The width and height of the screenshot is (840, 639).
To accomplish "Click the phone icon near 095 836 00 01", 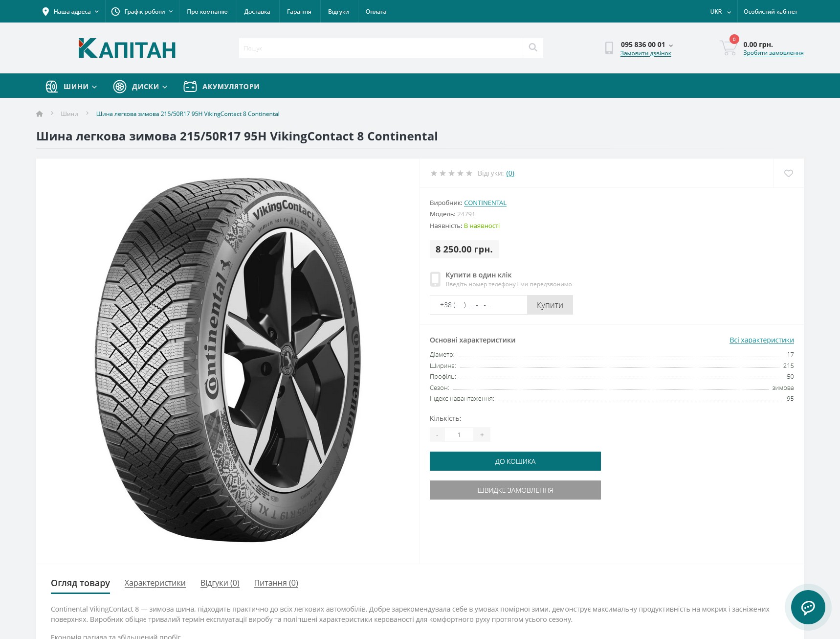I will pos(609,48).
